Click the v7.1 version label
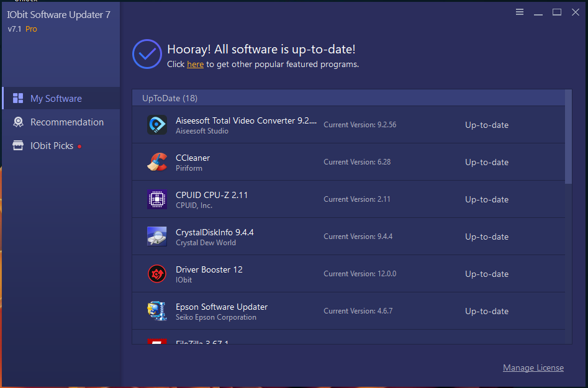Screen dimensions: 588x388 (x=15, y=29)
